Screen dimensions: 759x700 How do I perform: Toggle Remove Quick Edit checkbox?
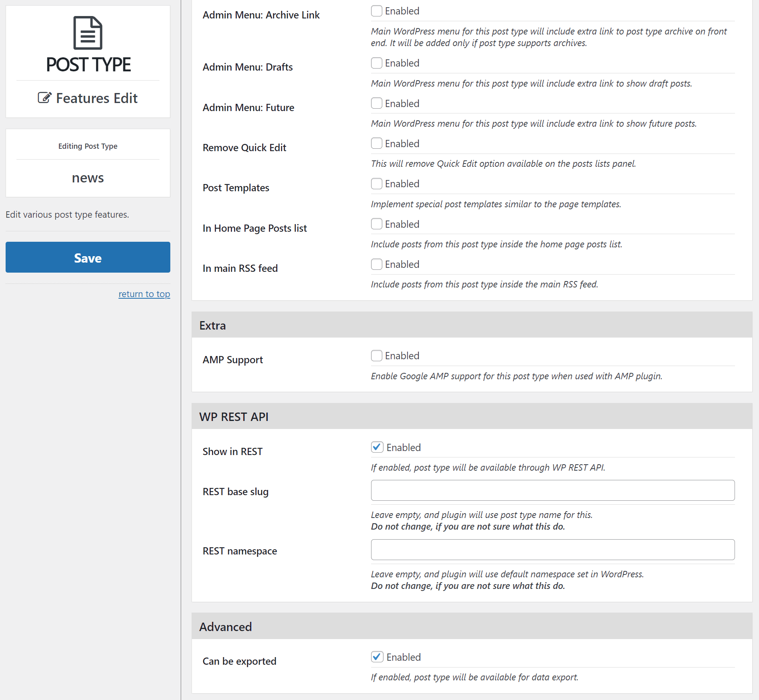point(376,143)
